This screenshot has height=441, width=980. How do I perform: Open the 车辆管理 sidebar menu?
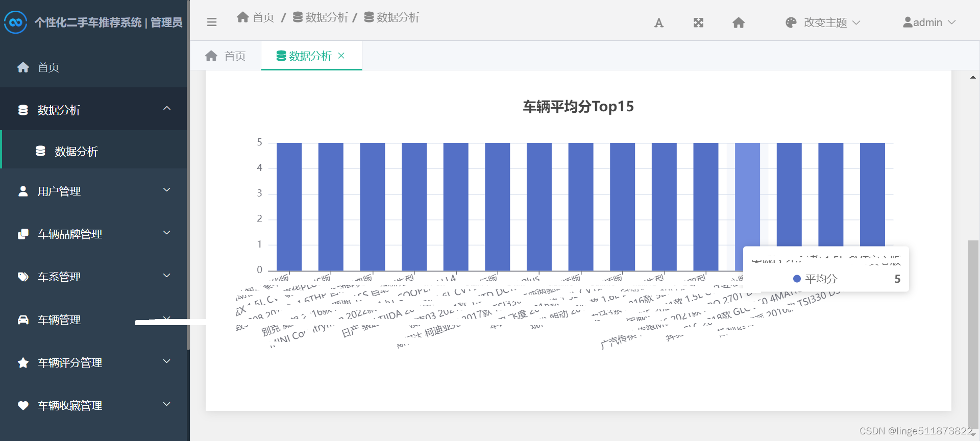tap(94, 320)
